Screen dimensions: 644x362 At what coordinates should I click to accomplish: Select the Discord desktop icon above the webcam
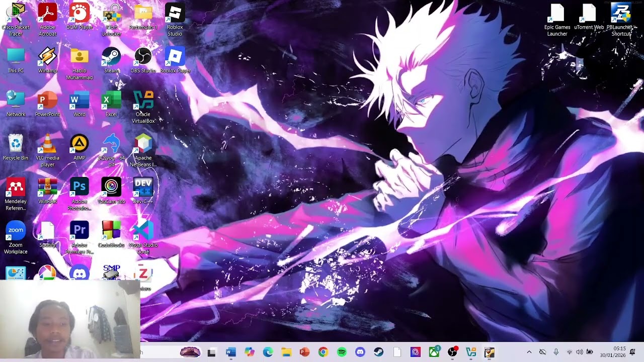click(79, 273)
